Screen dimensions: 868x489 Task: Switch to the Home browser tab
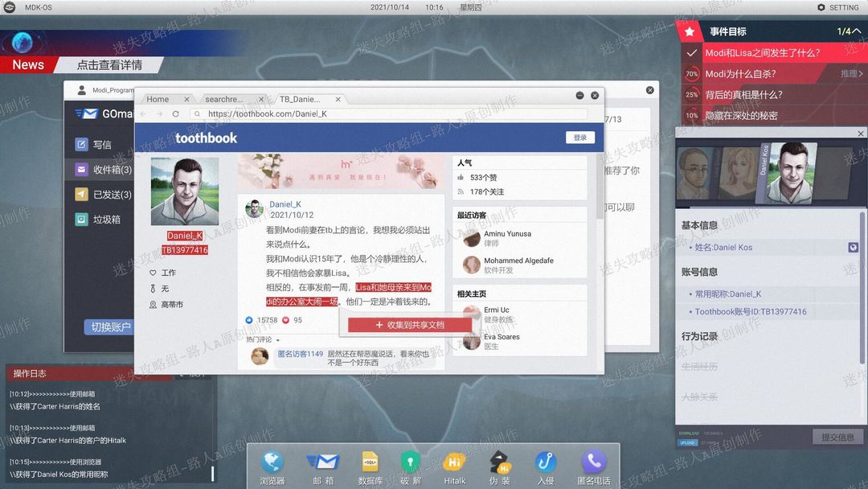click(164, 99)
